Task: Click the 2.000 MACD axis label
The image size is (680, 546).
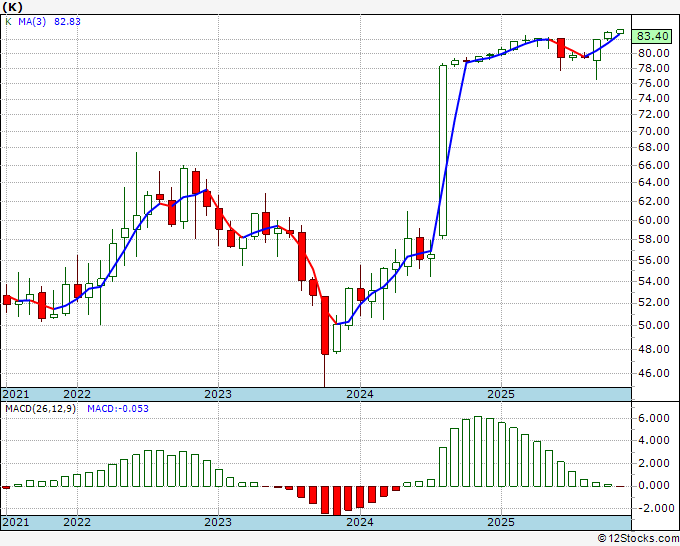Action: click(x=654, y=463)
